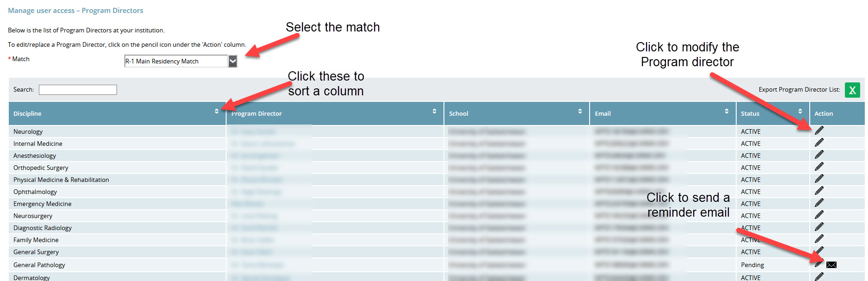Send reminder email for General Pathology
868x281 pixels.
pos(831,265)
